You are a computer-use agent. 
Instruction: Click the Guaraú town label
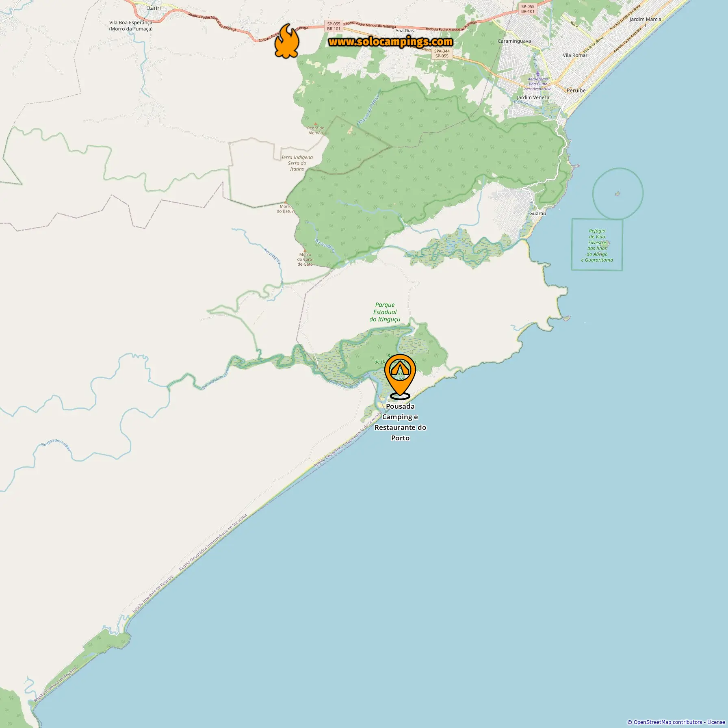(537, 213)
